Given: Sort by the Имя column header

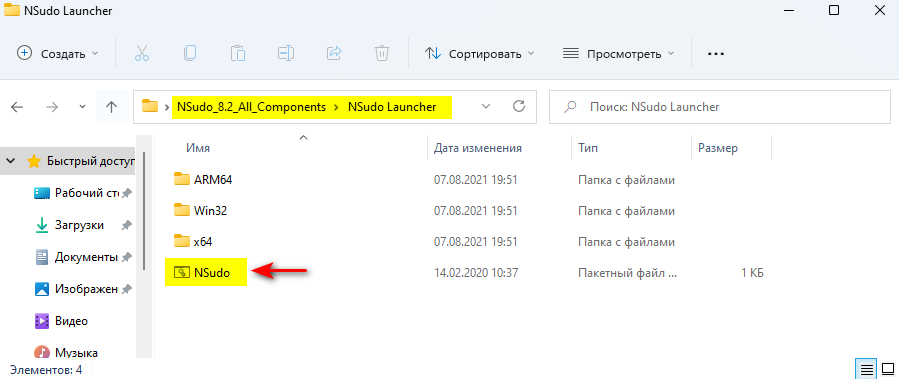Looking at the screenshot, I should tap(198, 148).
